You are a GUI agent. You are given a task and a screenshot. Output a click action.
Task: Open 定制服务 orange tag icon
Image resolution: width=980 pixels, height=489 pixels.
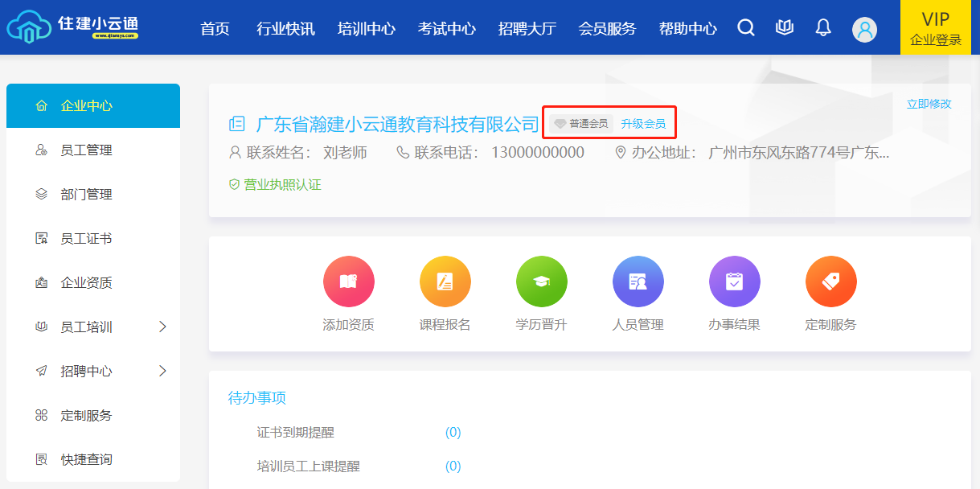tap(830, 281)
